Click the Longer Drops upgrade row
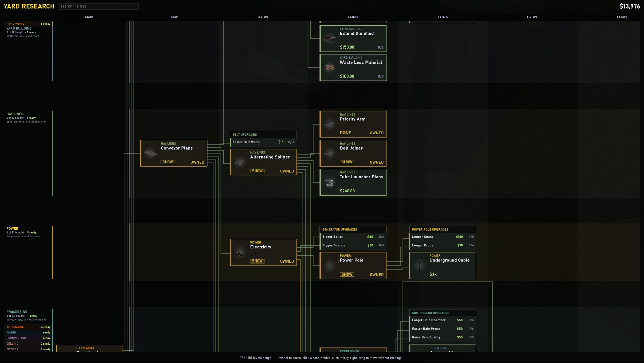The height and width of the screenshot is (363, 644). point(443,245)
